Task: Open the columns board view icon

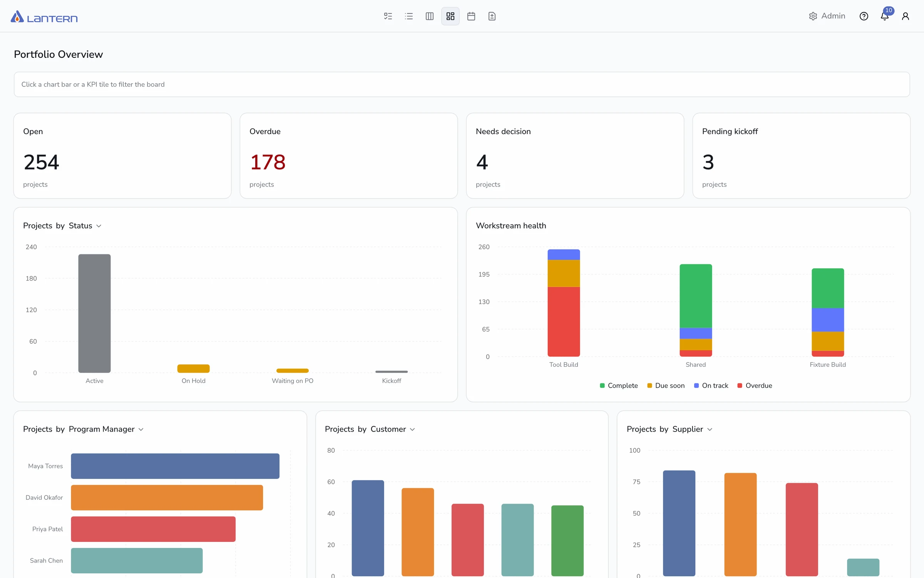Action: (430, 16)
